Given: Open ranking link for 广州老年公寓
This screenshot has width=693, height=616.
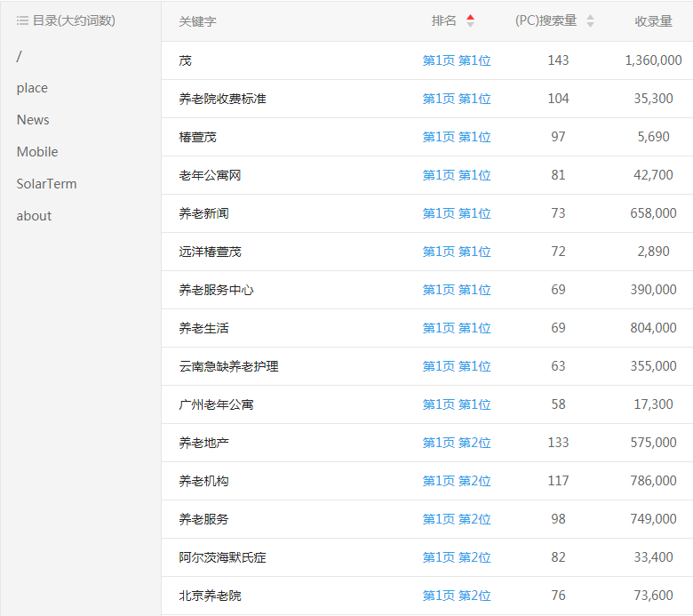Looking at the screenshot, I should (x=457, y=404).
